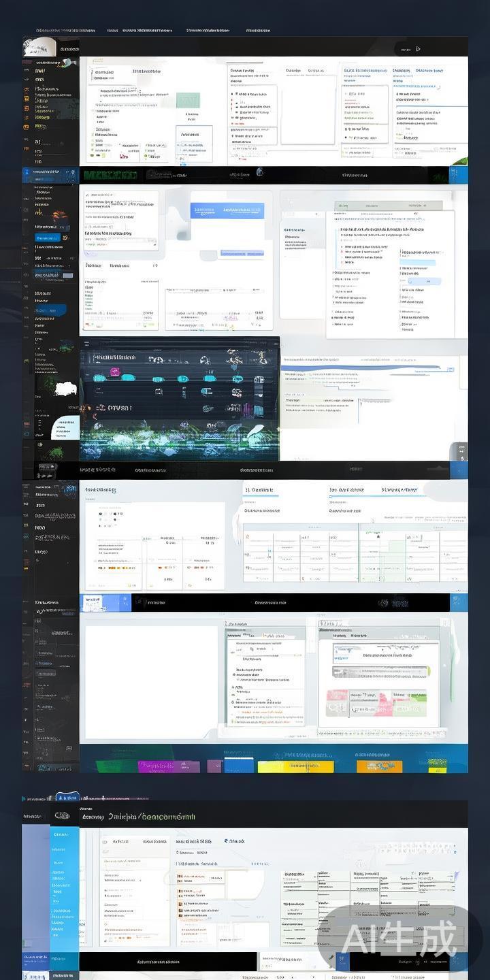
Task: Click the play triangle icon in top header
Action: pos(418,49)
